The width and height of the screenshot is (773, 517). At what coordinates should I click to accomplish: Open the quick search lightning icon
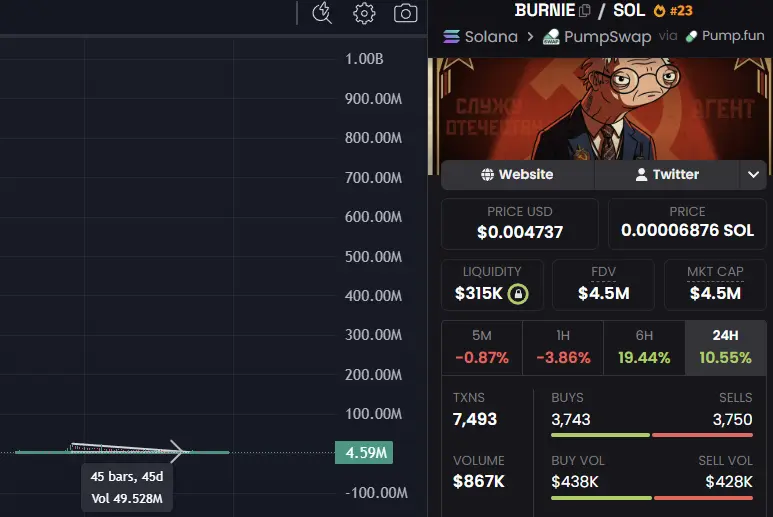pos(322,13)
